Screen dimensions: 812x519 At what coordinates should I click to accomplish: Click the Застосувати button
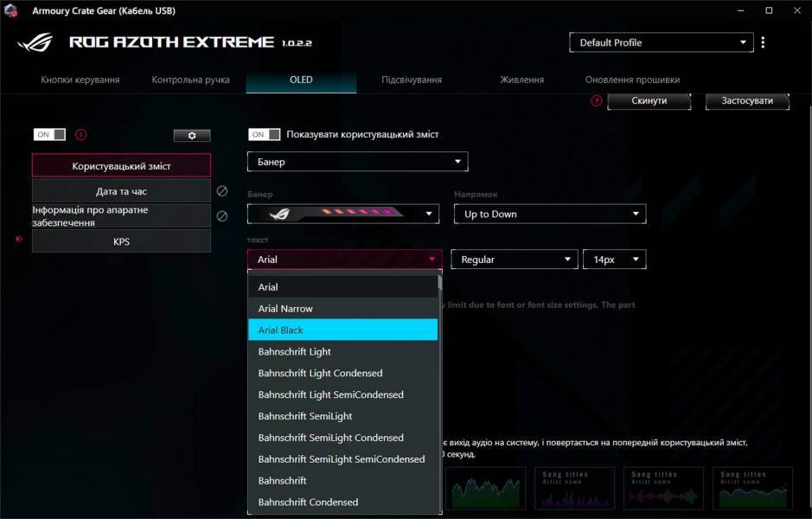[747, 99]
